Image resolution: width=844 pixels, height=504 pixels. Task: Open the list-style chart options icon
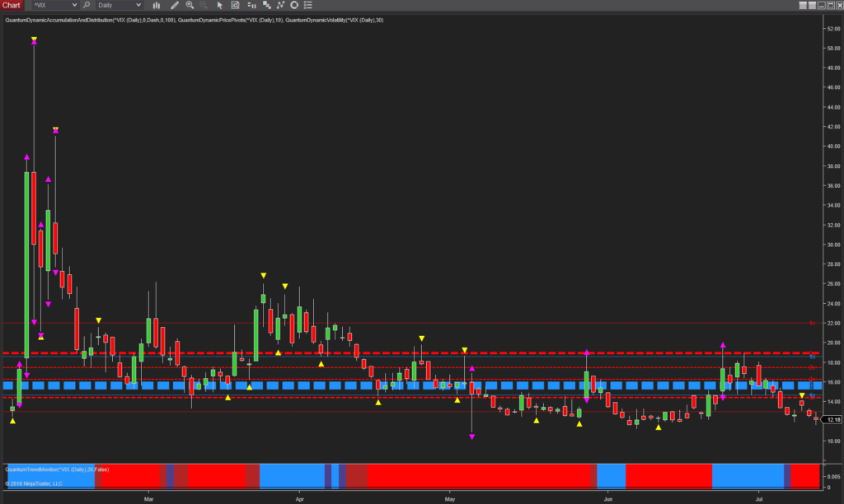(307, 5)
